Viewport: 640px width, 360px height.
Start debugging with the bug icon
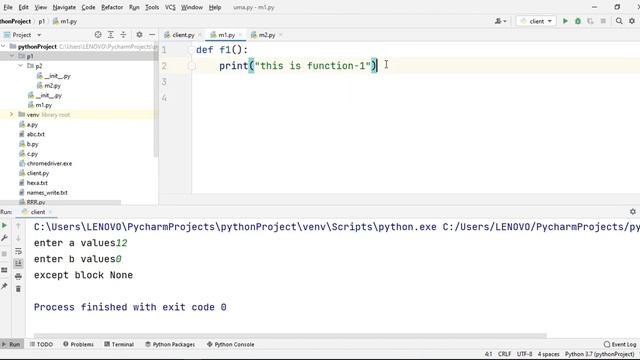click(x=578, y=21)
